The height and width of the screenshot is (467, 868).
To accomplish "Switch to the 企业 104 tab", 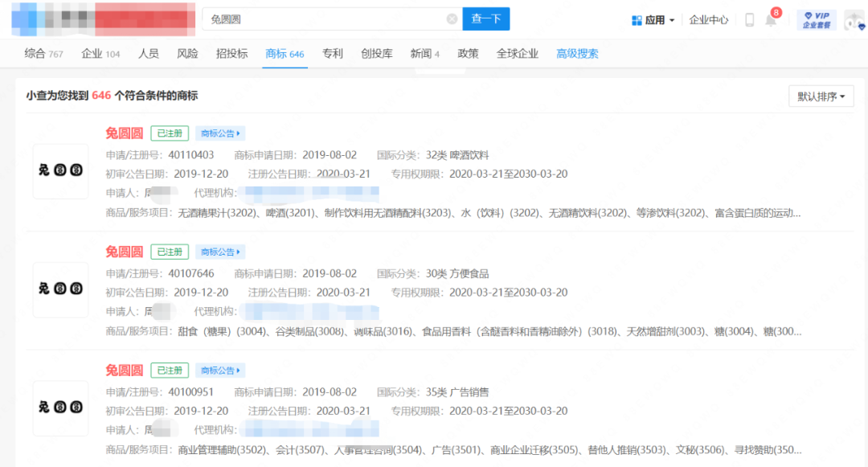I will coord(100,54).
